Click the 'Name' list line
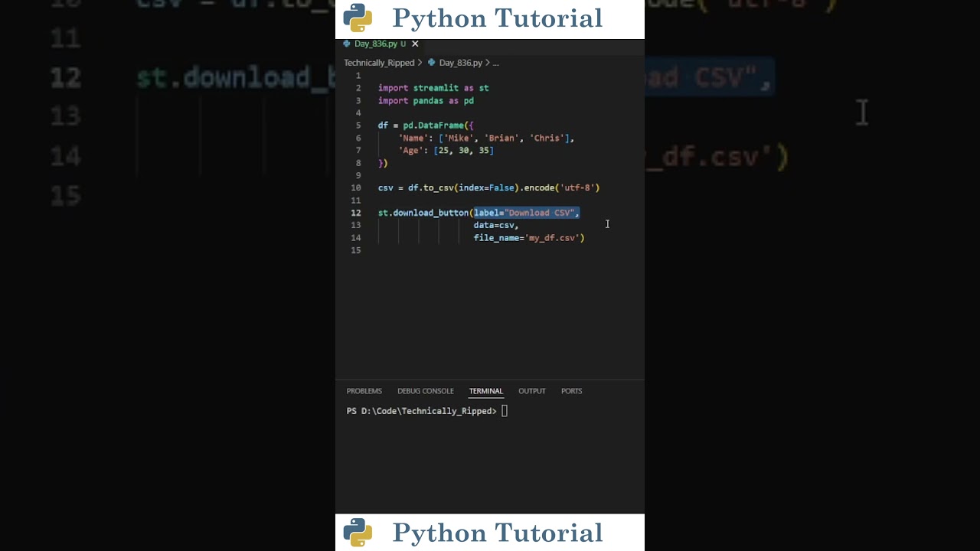Screen dimensions: 980x551 [486, 139]
